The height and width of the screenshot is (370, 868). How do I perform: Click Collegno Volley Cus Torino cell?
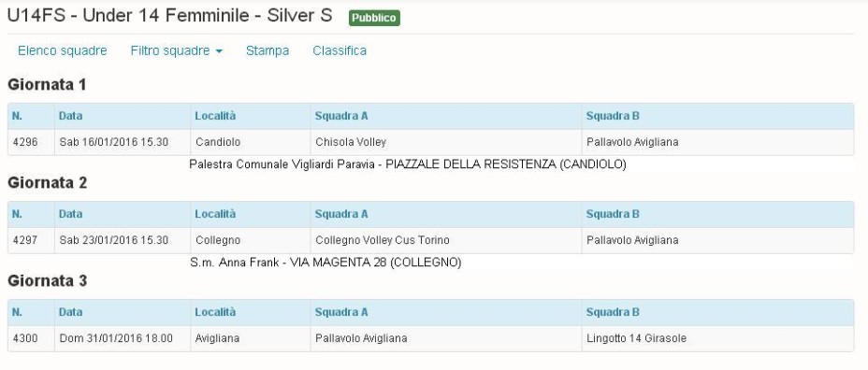point(446,240)
